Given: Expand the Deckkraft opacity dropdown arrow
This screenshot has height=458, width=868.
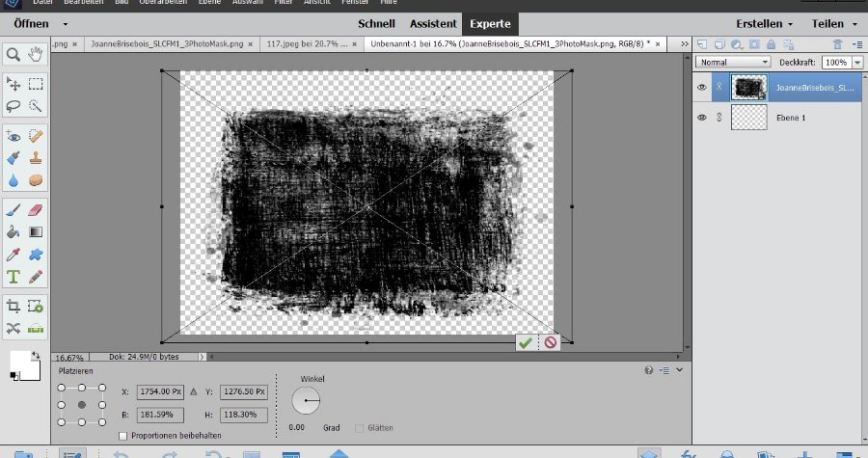Looking at the screenshot, I should [856, 62].
